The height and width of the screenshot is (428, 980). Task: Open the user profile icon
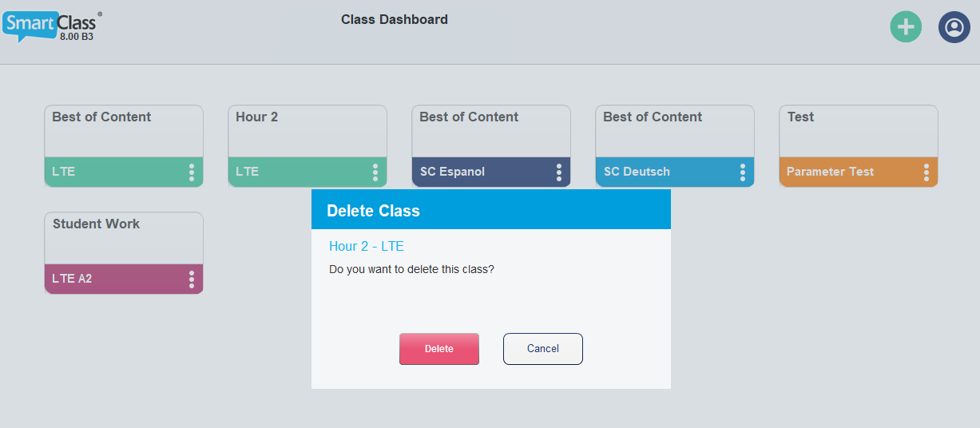[x=954, y=27]
